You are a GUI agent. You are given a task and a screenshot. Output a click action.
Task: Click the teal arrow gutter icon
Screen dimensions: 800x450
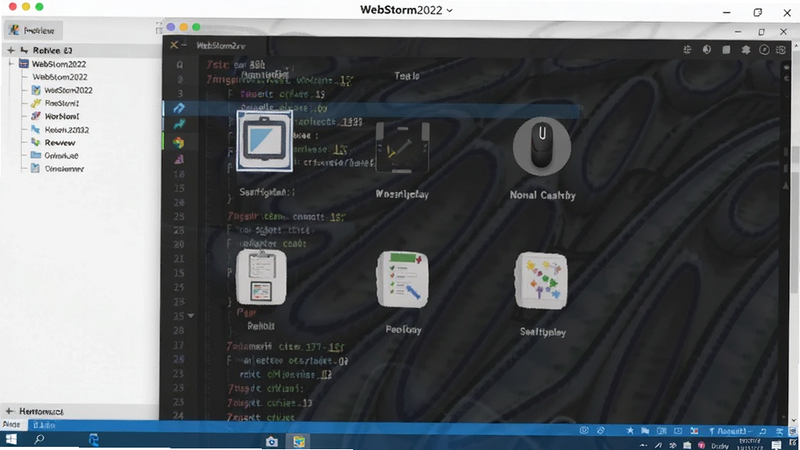[x=179, y=124]
